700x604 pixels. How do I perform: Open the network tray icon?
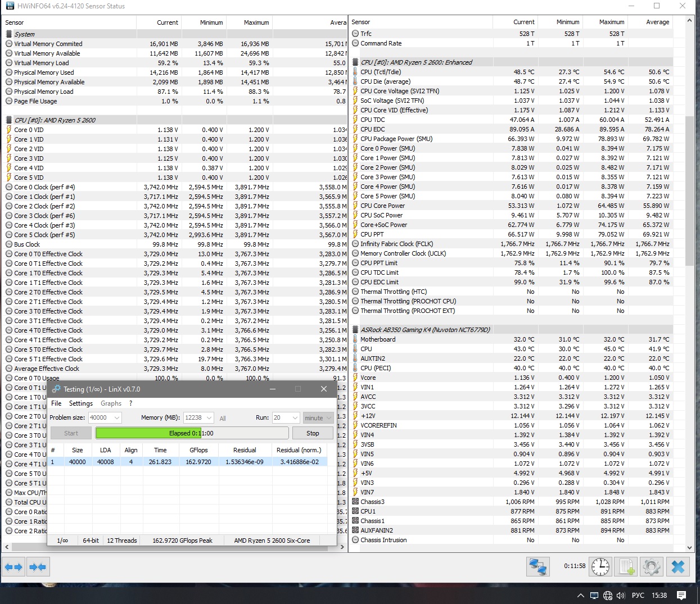(608, 596)
